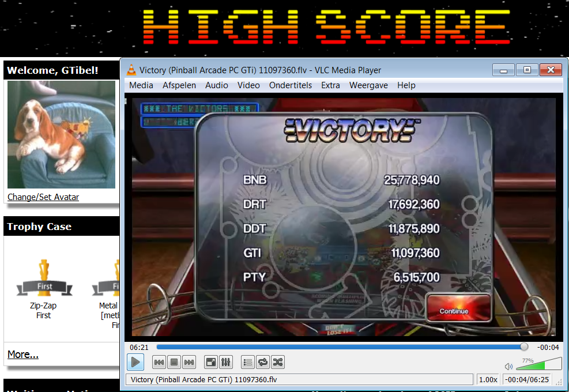Open the Ondertitels menu
This screenshot has width=569, height=392.
tap(291, 85)
